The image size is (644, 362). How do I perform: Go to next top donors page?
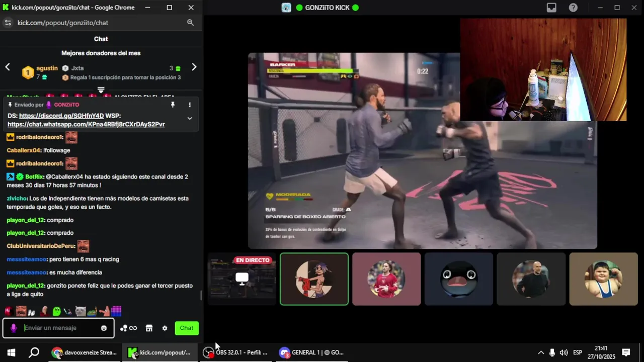tap(194, 67)
